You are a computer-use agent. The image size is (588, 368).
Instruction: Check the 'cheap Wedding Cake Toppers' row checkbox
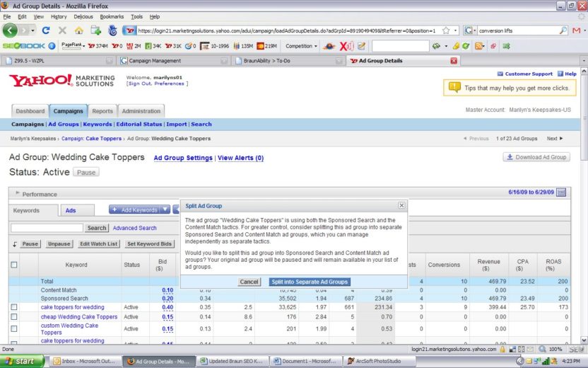(x=14, y=317)
